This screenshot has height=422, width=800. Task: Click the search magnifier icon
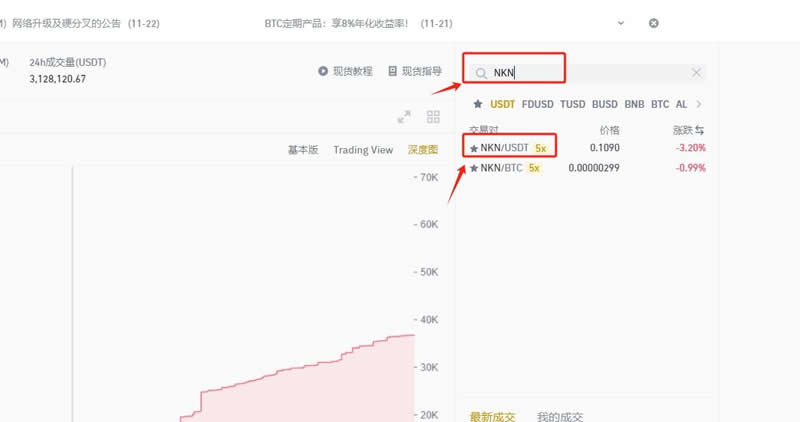click(x=481, y=73)
